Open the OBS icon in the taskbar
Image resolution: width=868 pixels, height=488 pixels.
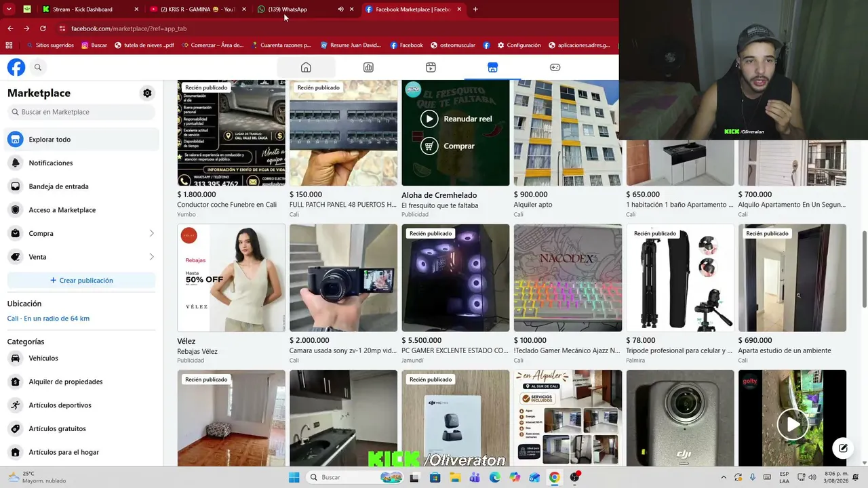[574, 477]
